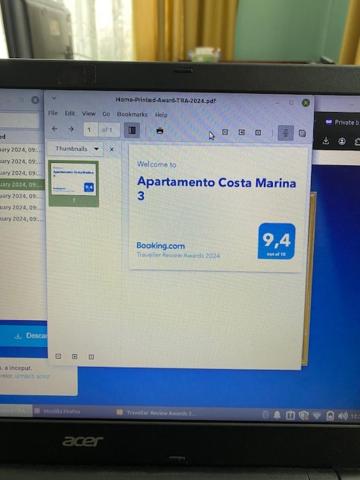Viewport: 360px width, 480px height.
Task: Open the Edit menu
Action: pos(69,113)
